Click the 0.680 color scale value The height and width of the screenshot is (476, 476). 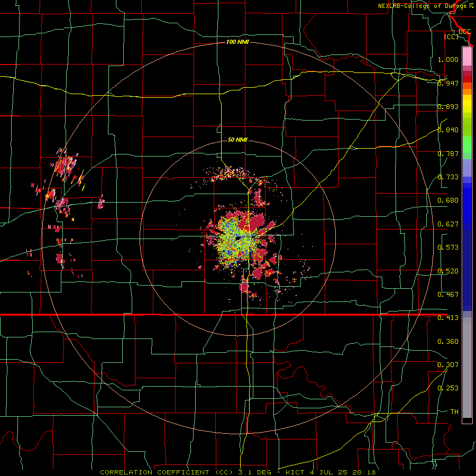tap(448, 200)
